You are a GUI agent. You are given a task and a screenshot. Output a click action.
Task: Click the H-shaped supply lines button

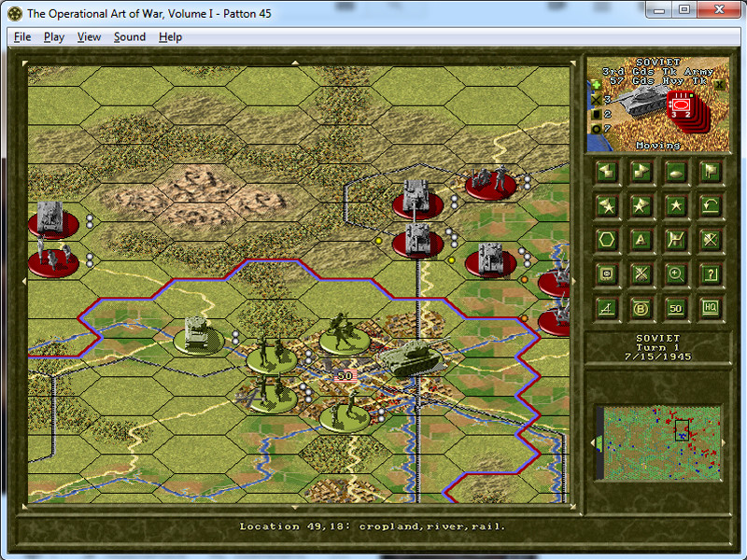[x=675, y=240]
